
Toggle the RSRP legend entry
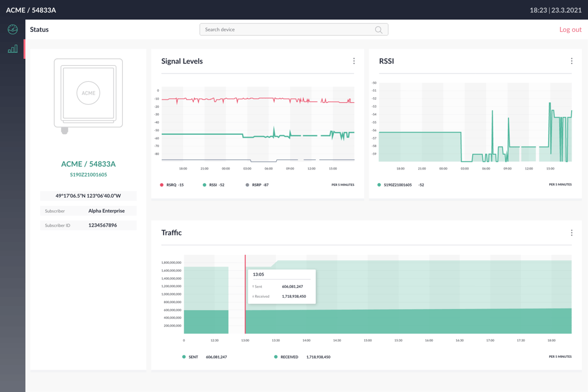257,185
